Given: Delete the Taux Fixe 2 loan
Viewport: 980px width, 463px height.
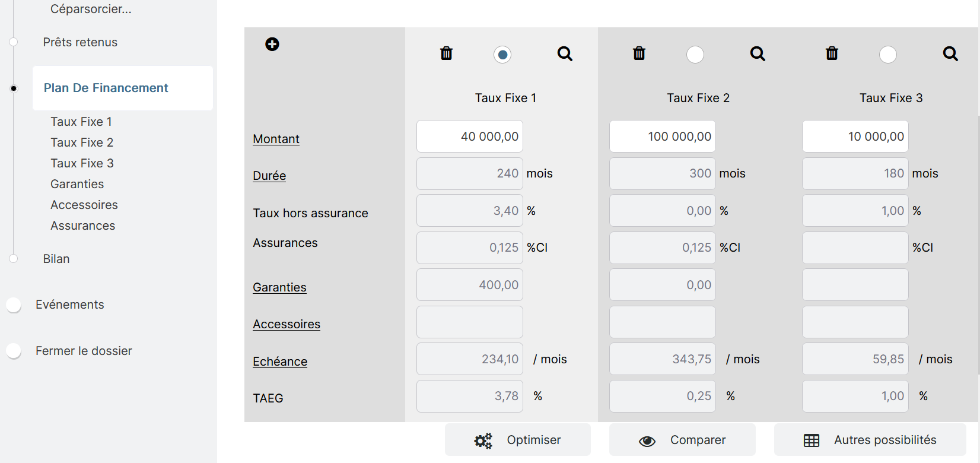Looking at the screenshot, I should [639, 53].
